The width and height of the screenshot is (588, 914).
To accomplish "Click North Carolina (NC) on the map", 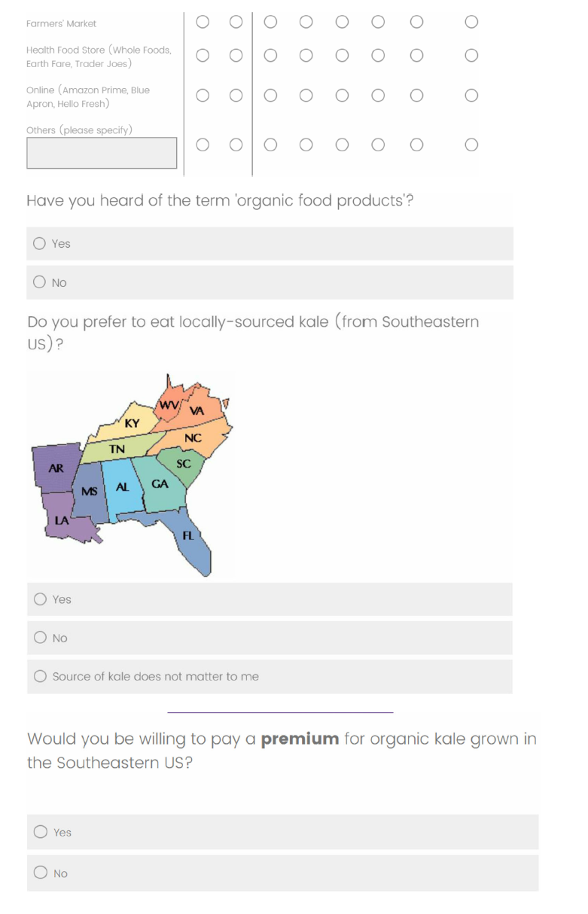I will point(193,438).
